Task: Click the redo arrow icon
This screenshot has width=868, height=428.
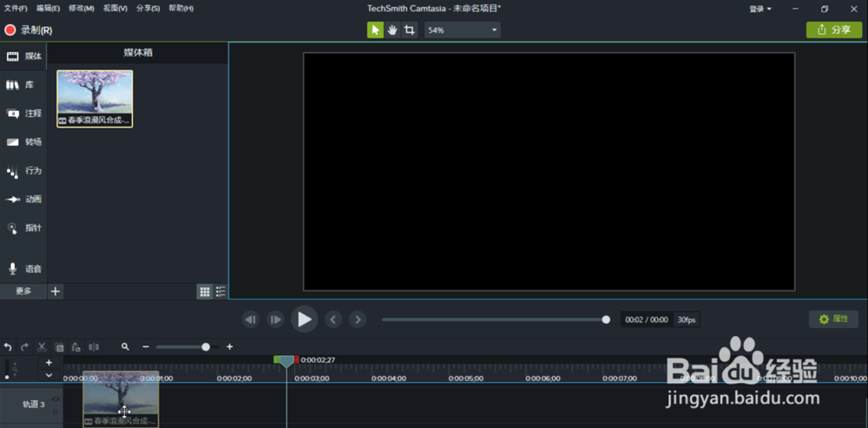Action: (x=24, y=347)
